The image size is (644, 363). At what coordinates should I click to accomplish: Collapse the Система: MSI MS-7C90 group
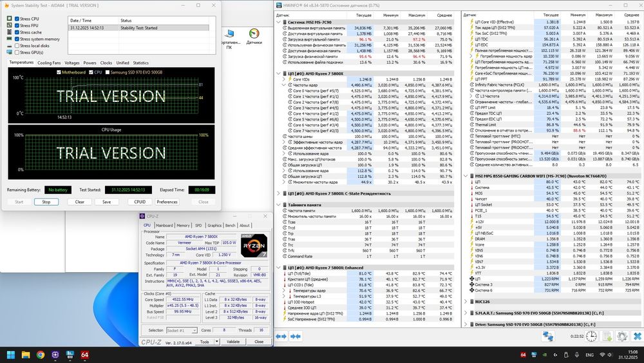(279, 22)
